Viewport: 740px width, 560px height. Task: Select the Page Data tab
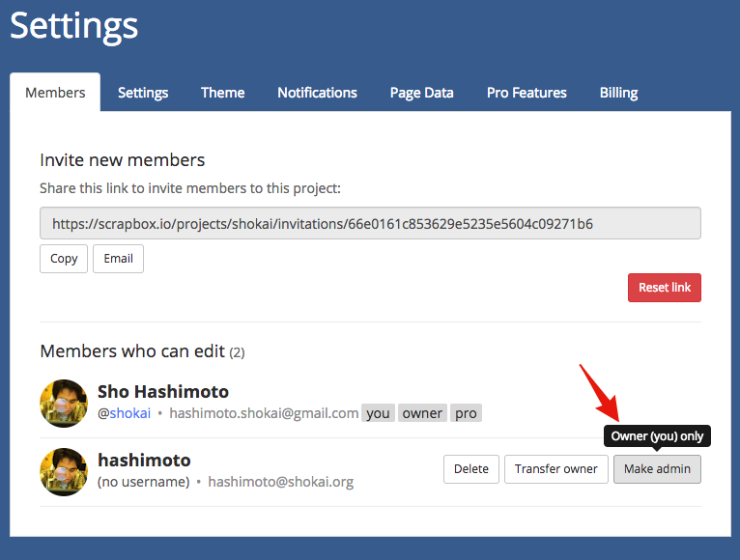coord(421,93)
